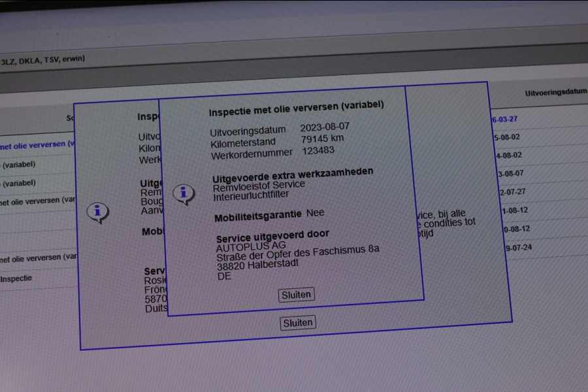Click the Kilometerstand value 79145 km
The width and height of the screenshot is (588, 392).
point(321,139)
